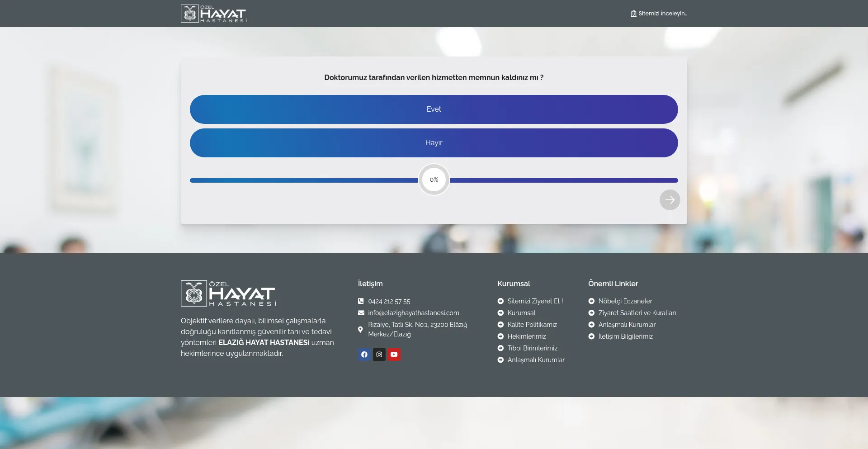Click the 0% survey progress indicator
This screenshot has height=449, width=868.
434,180
